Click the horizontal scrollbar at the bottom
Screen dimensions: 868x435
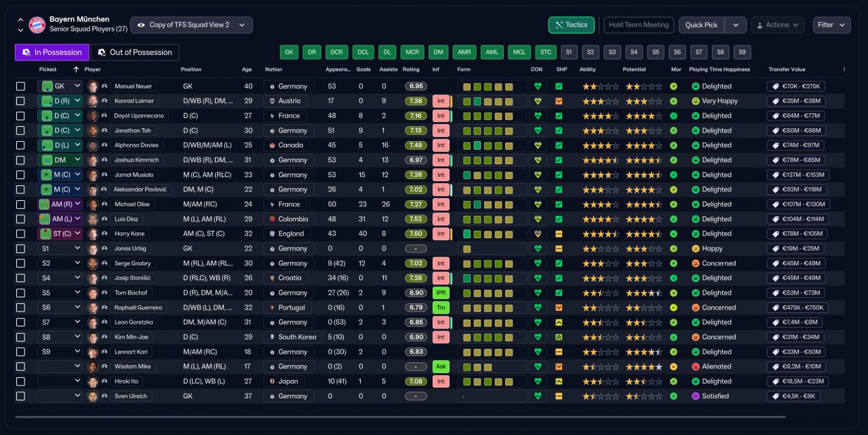tap(400, 417)
